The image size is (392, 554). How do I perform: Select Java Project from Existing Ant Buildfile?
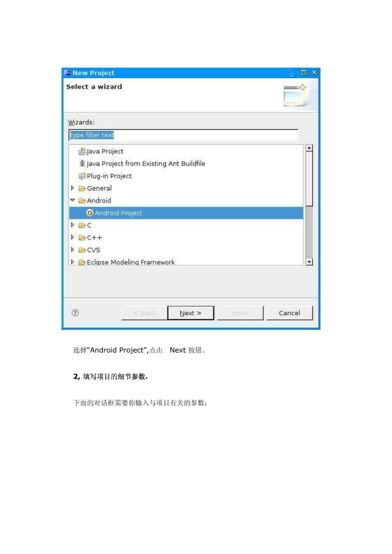[146, 164]
